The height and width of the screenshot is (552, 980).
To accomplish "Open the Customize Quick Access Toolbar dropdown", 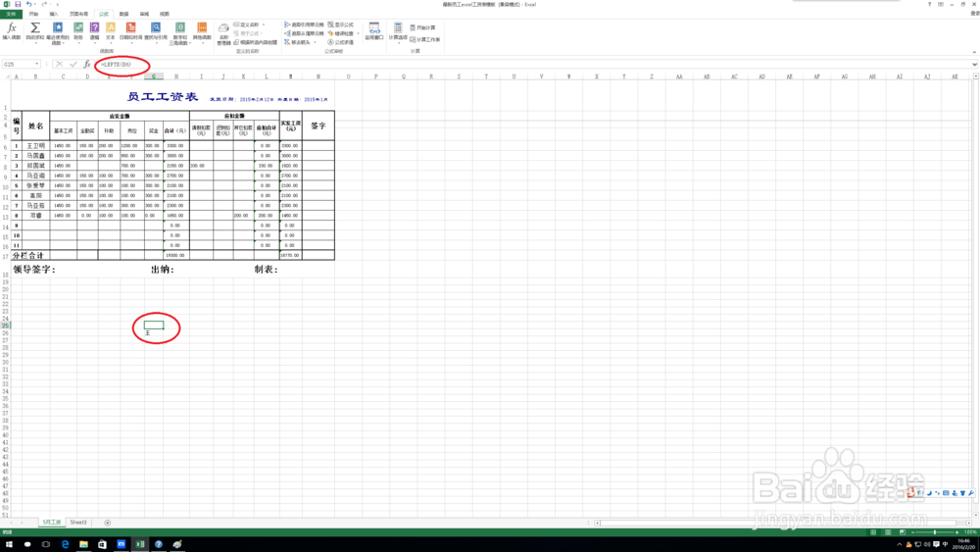I will click(x=58, y=4).
